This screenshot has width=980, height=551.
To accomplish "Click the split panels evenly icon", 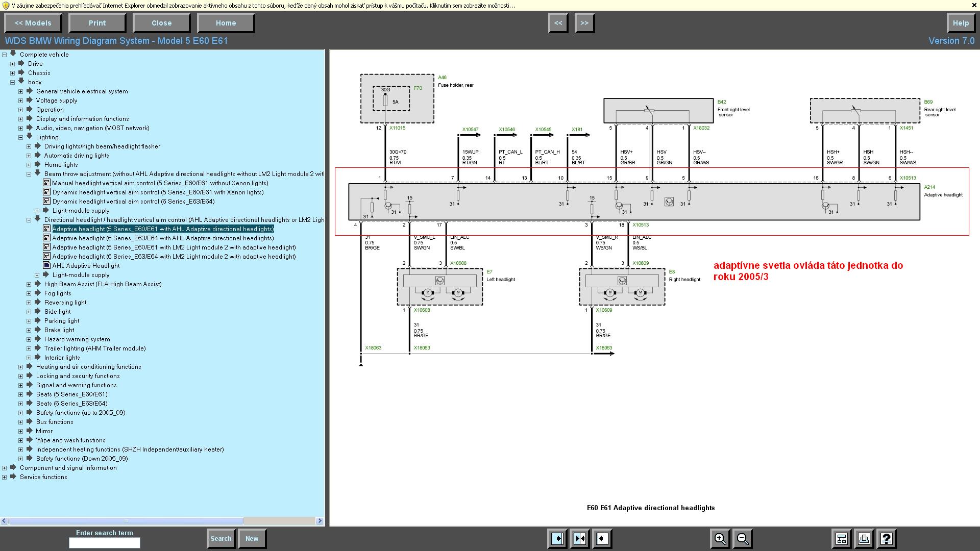I will tap(580, 539).
